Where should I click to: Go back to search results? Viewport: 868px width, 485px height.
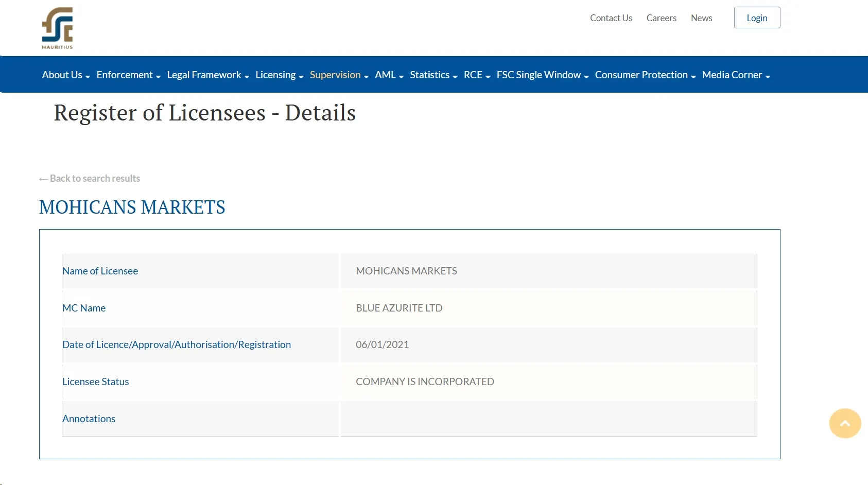(x=90, y=179)
